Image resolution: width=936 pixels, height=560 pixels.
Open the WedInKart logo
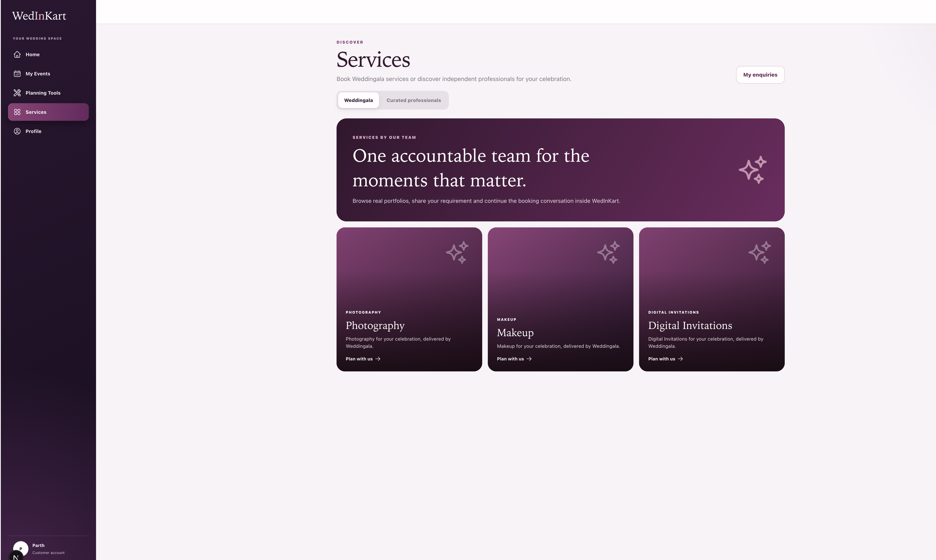pos(39,16)
